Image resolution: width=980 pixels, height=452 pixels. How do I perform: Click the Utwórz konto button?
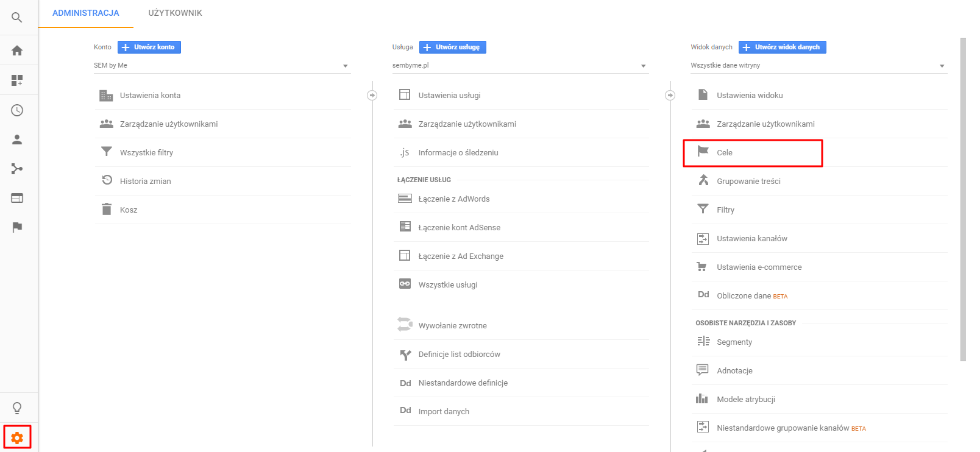149,47
